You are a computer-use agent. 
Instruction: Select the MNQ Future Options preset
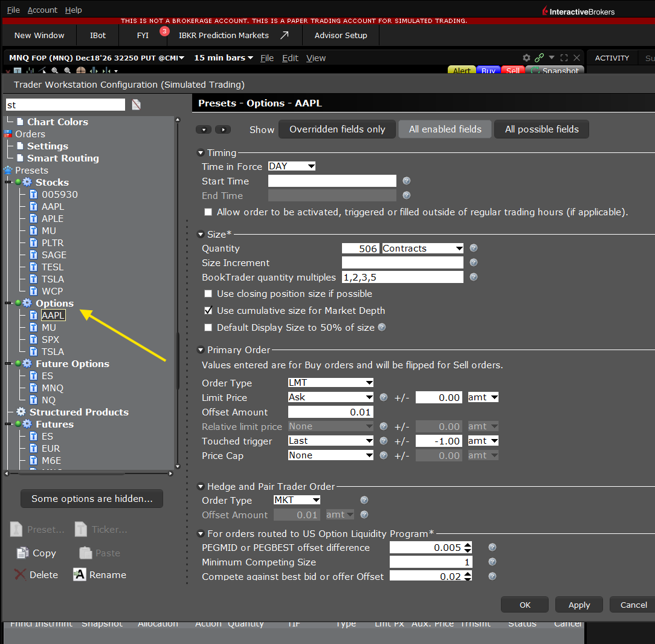[52, 388]
